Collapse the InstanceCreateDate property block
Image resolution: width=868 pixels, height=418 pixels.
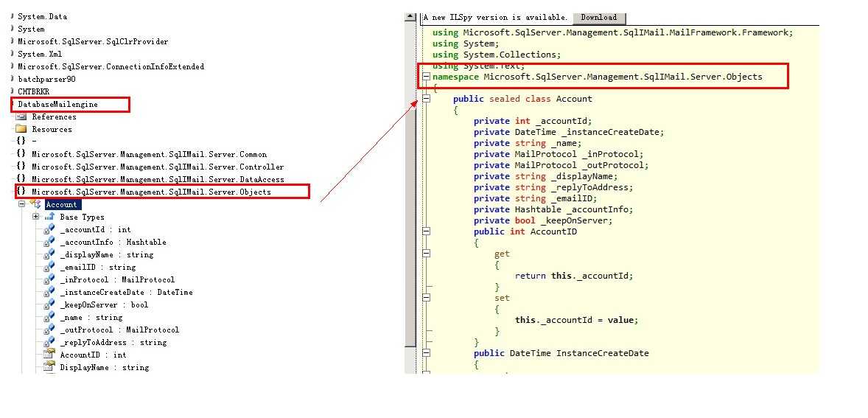(x=426, y=353)
